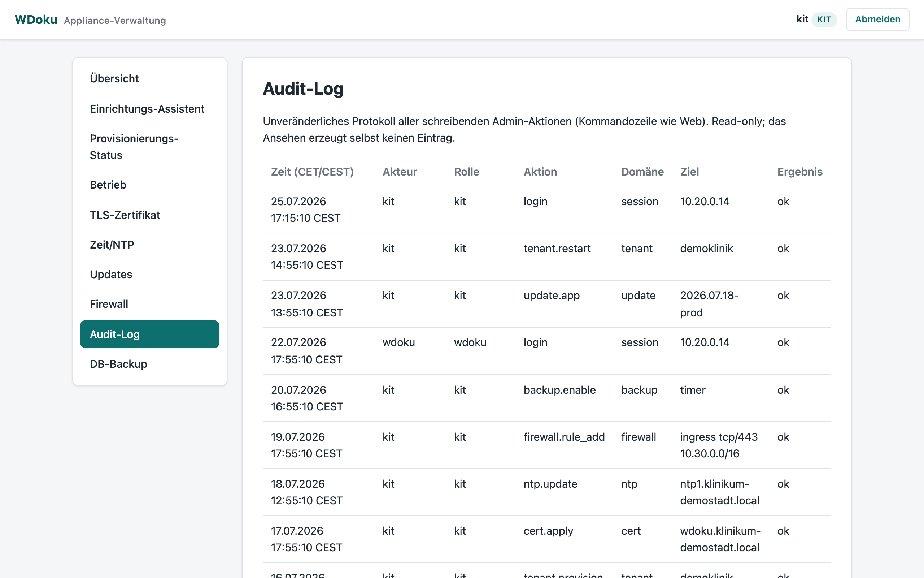Click the timer target cell
924x578 pixels.
click(692, 390)
